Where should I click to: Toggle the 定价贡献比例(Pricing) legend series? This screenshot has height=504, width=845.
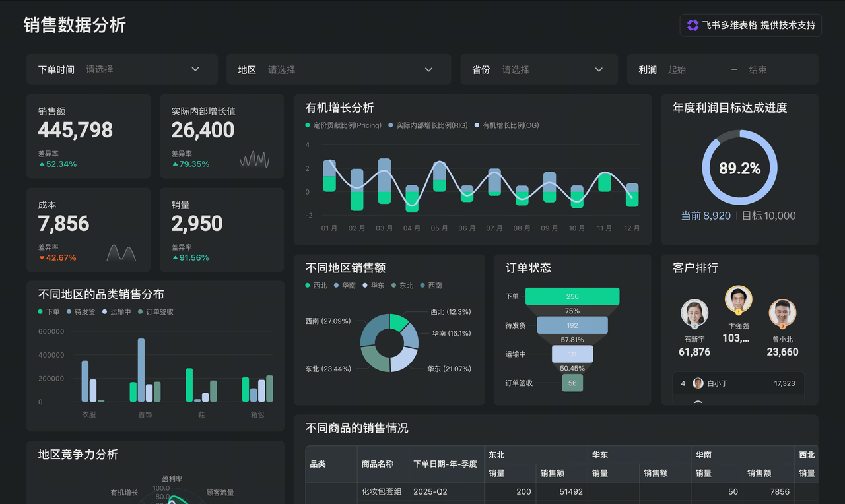pyautogui.click(x=343, y=125)
